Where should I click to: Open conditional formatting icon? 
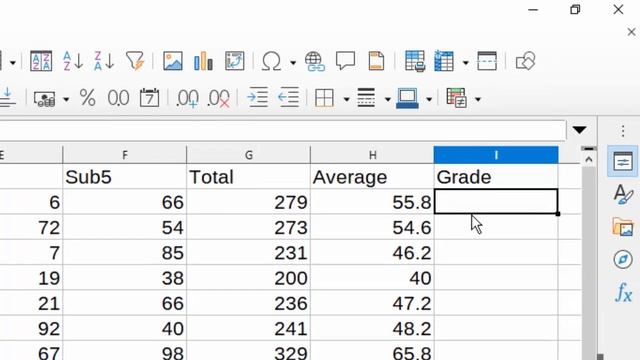457,98
